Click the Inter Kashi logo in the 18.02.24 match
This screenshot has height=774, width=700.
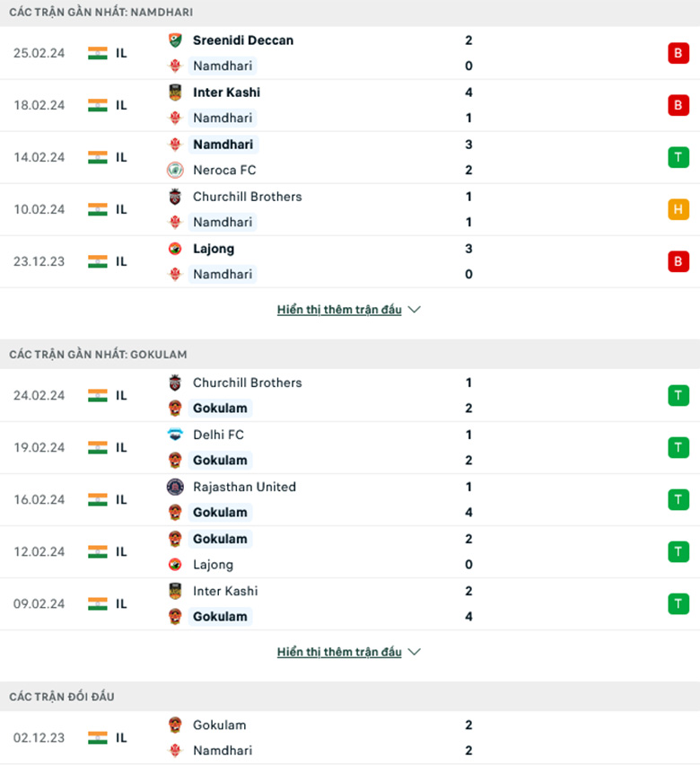click(x=175, y=92)
